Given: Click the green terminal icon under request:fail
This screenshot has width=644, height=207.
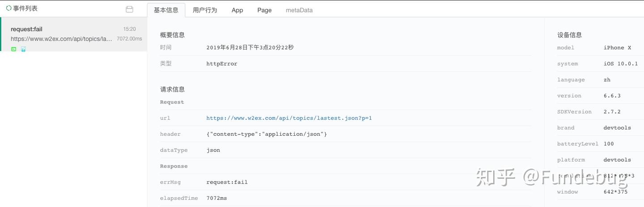Looking at the screenshot, I should 14,49.
